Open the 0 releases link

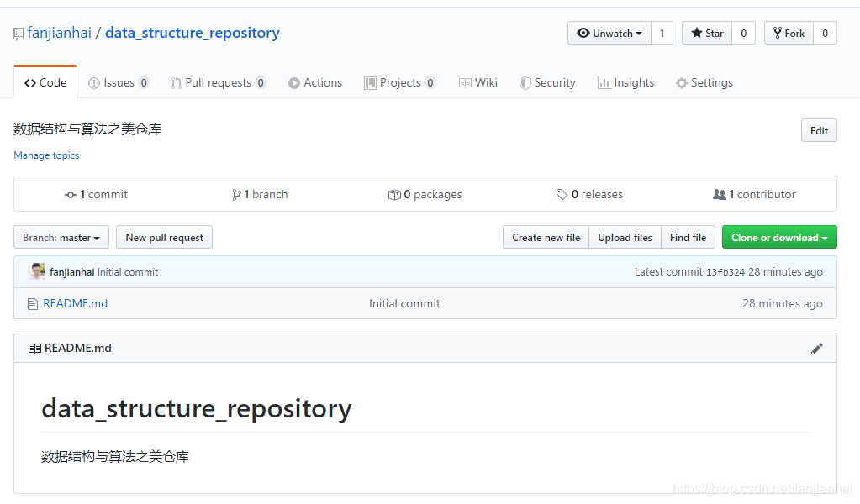coord(589,195)
